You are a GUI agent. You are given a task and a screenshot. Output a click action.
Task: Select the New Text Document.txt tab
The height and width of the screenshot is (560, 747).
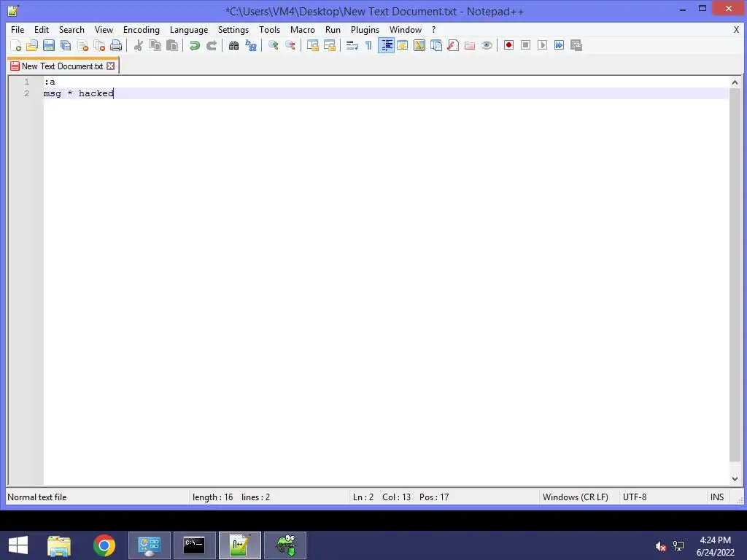63,66
